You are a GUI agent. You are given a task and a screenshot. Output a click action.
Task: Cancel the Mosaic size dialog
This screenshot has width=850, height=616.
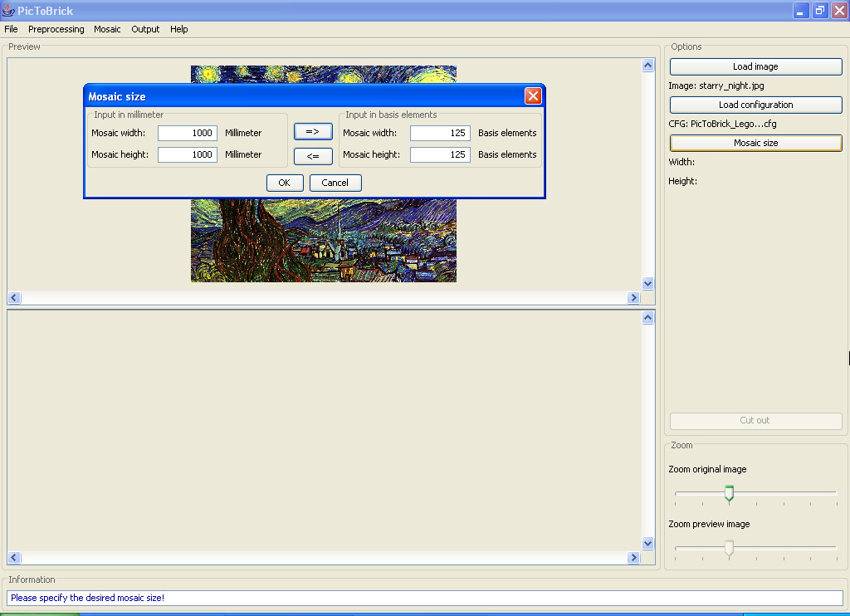335,183
